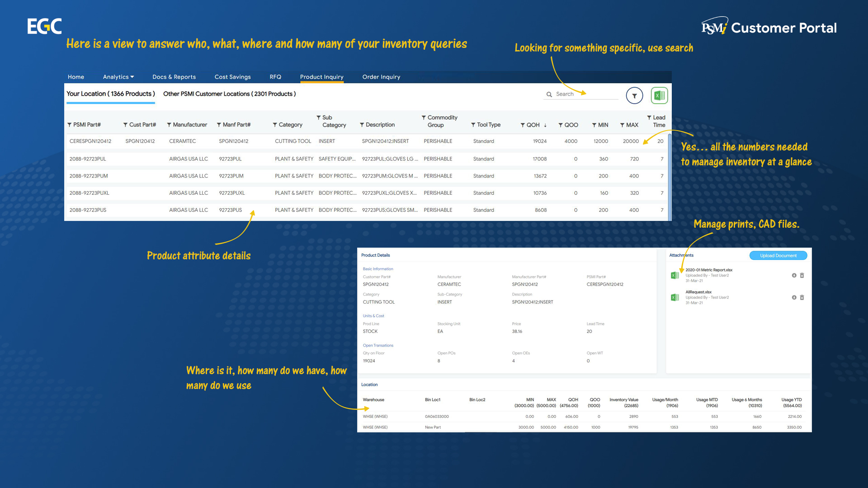Open the Tool Type column filter
This screenshot has width=868, height=488.
473,125
